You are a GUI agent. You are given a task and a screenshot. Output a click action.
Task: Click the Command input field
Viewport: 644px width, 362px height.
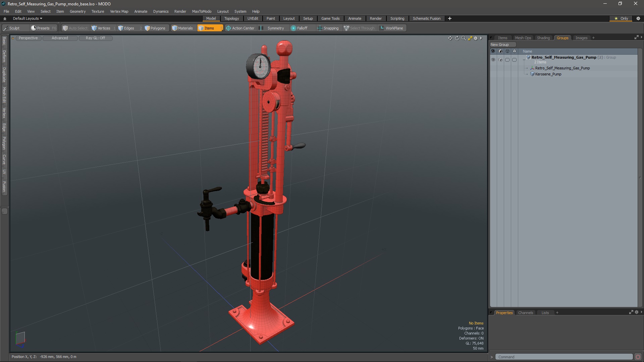pos(567,357)
